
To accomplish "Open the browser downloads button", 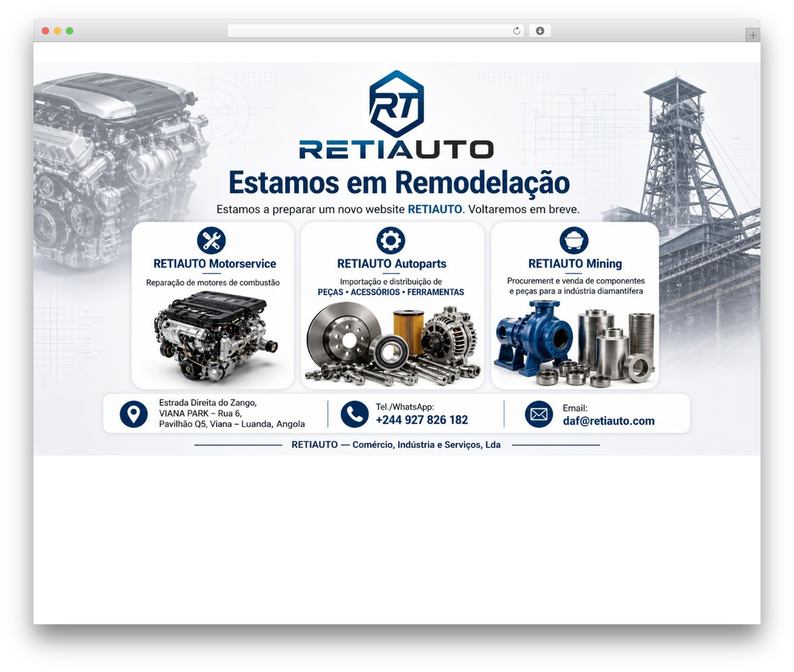I will point(540,31).
